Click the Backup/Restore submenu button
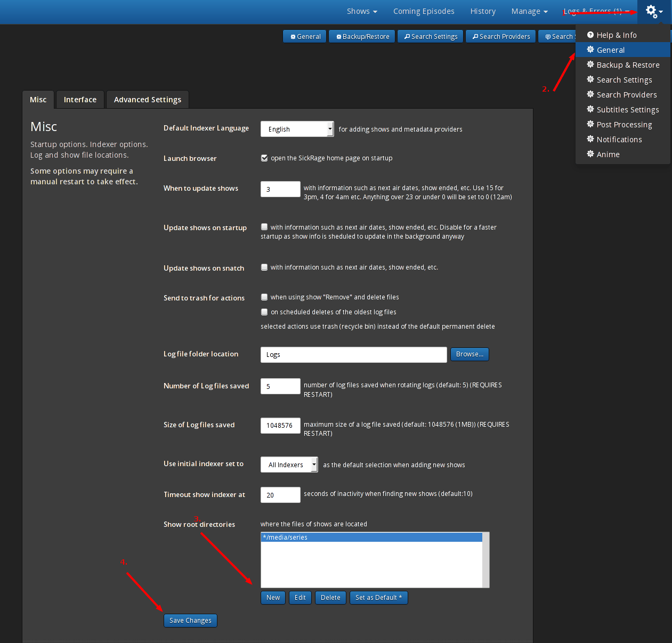672x643 pixels. (x=362, y=36)
